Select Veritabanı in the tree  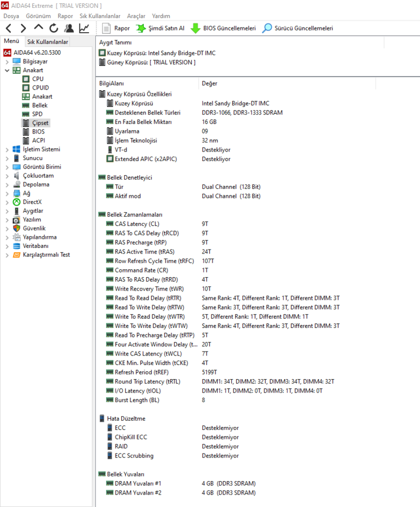(x=36, y=246)
